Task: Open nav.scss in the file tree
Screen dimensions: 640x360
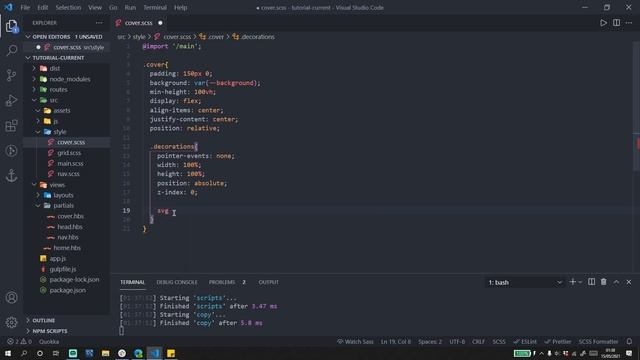Action: 69,174
